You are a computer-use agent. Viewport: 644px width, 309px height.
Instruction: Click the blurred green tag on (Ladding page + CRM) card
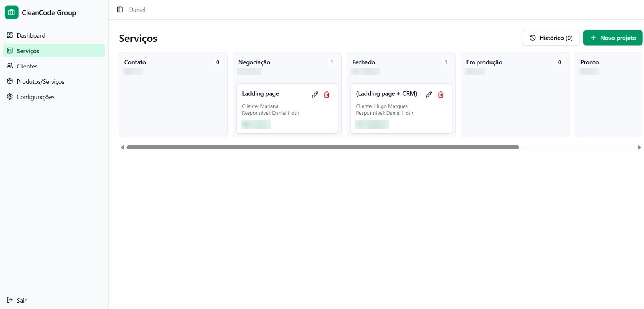click(372, 124)
